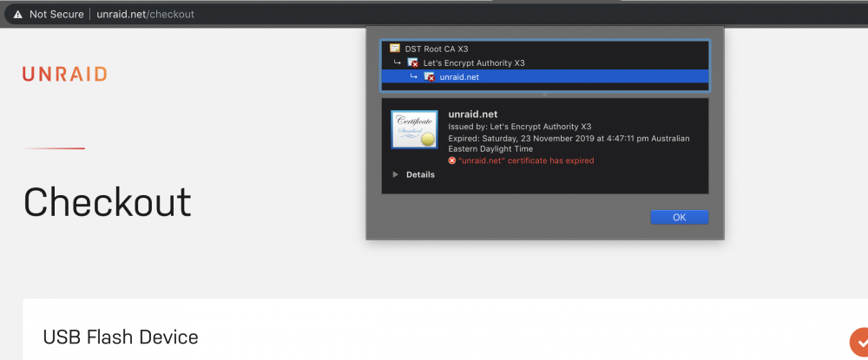Select the Let's Encrypt Authority X3 row
Image resolution: width=868 pixels, height=360 pixels.
click(545, 63)
